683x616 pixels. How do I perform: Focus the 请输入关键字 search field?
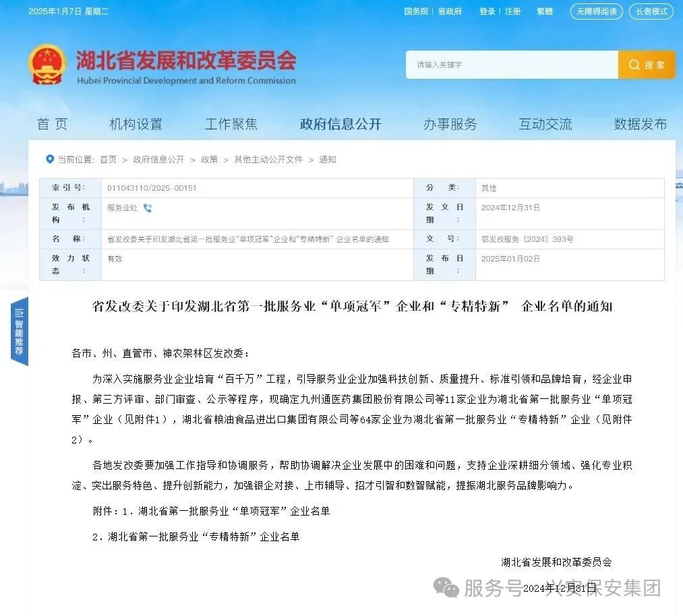(512, 65)
